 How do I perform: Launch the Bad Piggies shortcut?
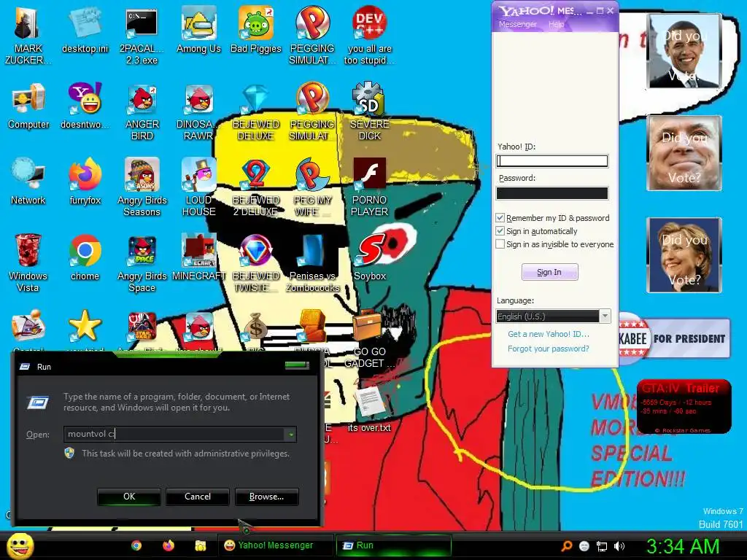(x=256, y=31)
